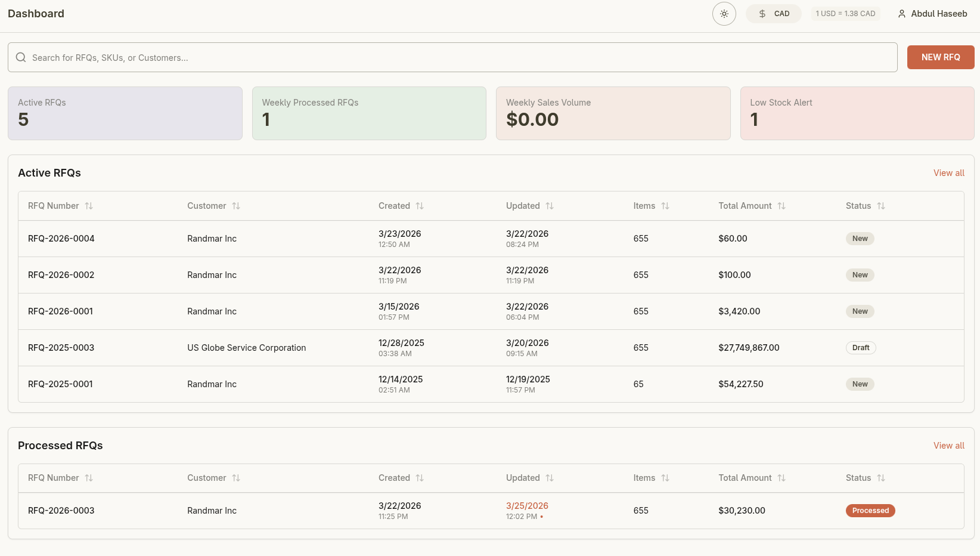Sort Processed RFQs by Items icon

(665, 478)
